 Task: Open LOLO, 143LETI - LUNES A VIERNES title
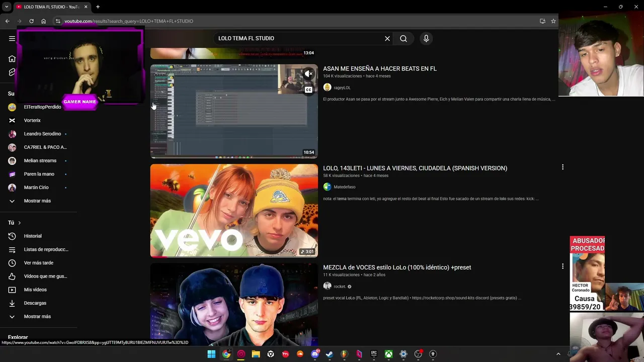point(415,168)
